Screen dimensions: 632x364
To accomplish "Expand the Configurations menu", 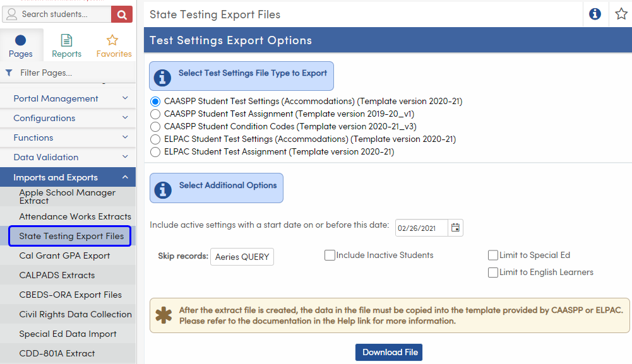I will (68, 117).
